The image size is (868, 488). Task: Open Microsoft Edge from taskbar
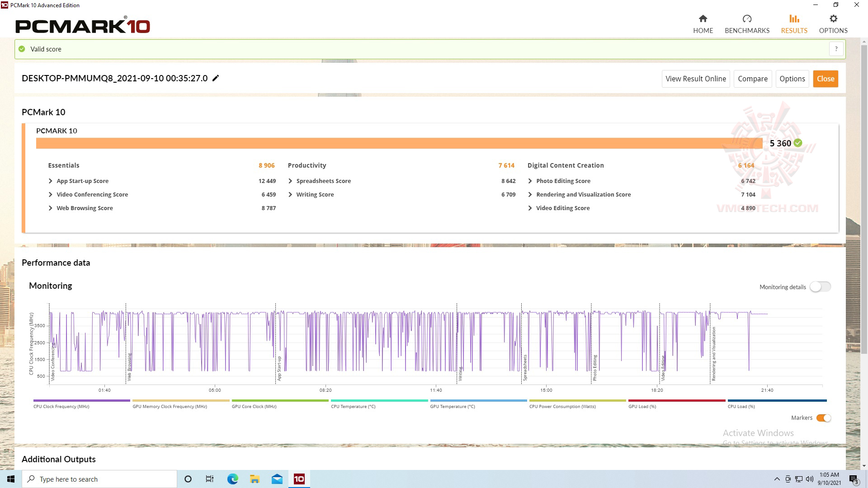(x=232, y=479)
